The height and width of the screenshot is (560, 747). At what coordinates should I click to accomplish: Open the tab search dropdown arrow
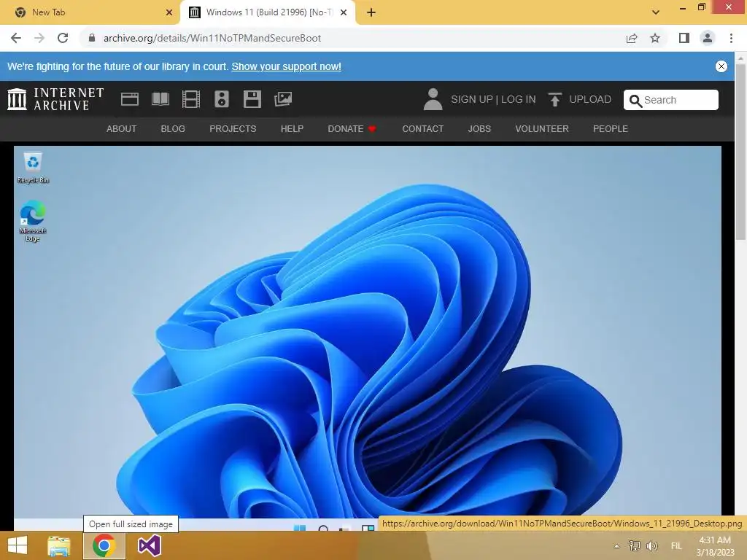[656, 12]
